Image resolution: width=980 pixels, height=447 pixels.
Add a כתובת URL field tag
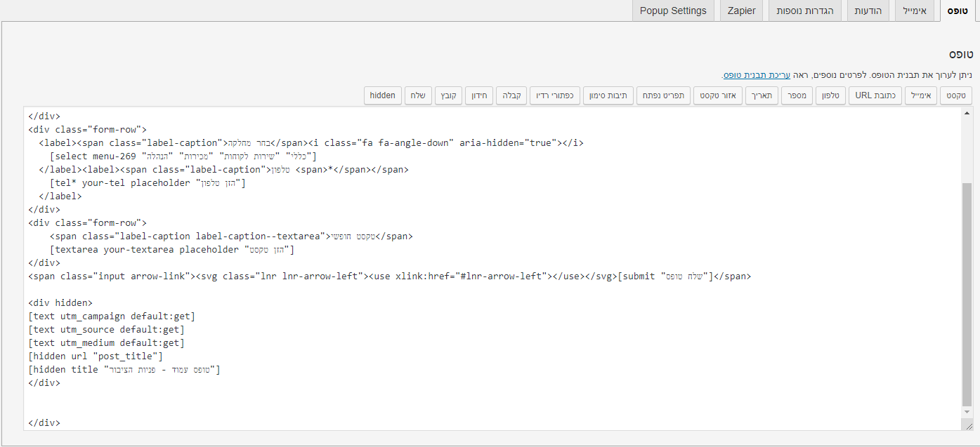(876, 95)
